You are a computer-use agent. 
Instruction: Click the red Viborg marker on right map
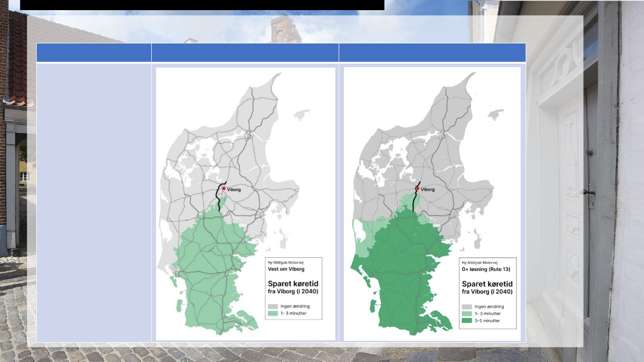click(417, 189)
